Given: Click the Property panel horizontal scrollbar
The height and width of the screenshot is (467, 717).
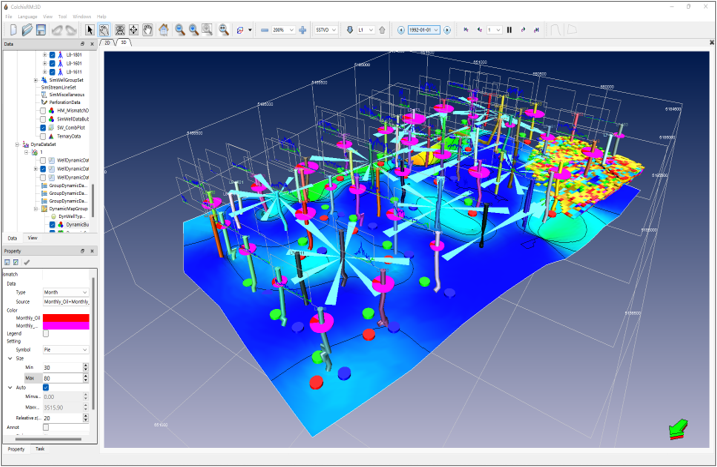Looking at the screenshot, I should point(48,440).
